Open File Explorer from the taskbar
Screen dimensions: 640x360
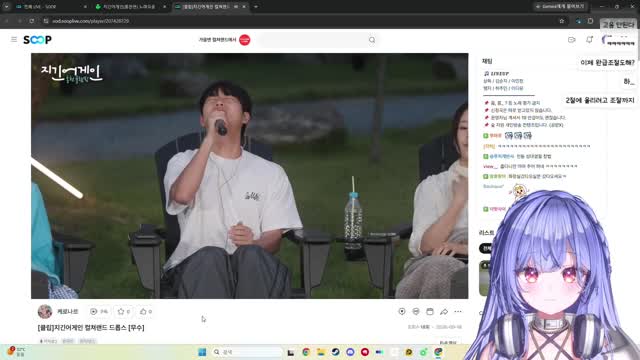click(x=320, y=352)
